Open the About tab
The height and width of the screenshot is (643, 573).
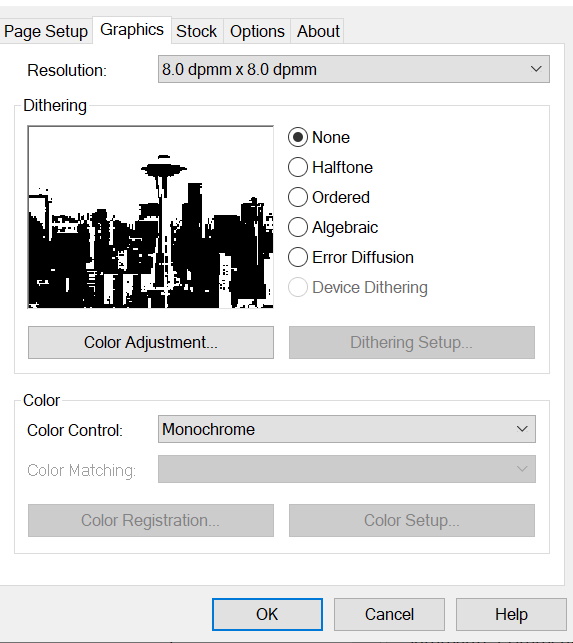click(x=318, y=31)
